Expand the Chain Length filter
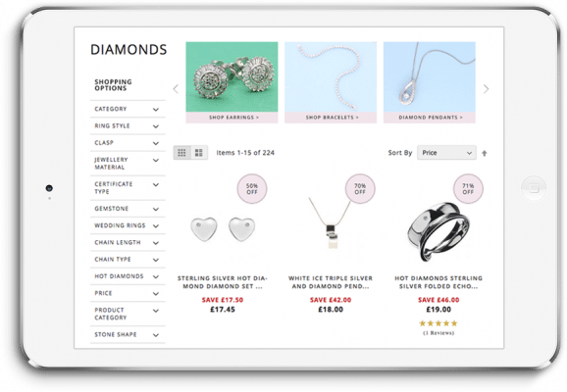This screenshot has width=567, height=392. (x=128, y=242)
